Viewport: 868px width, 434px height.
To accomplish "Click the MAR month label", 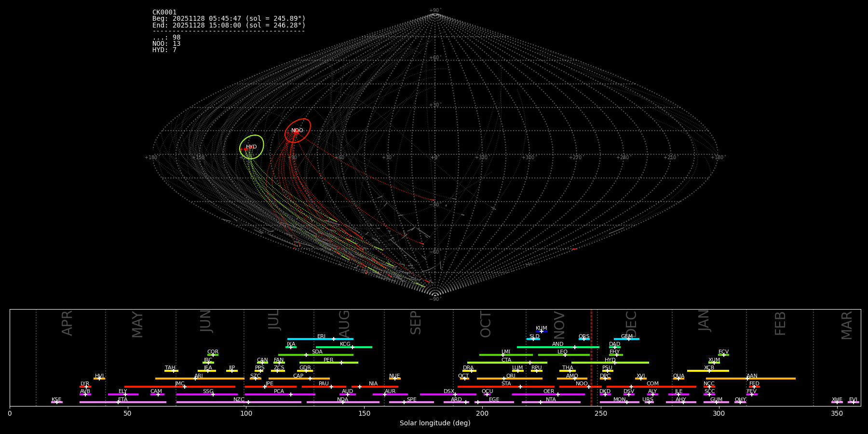I will tap(847, 325).
